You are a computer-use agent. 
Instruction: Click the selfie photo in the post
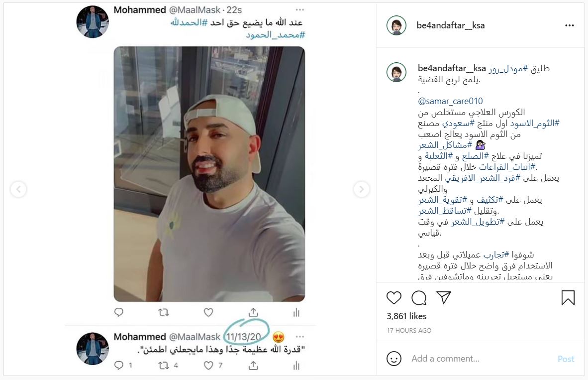point(209,174)
